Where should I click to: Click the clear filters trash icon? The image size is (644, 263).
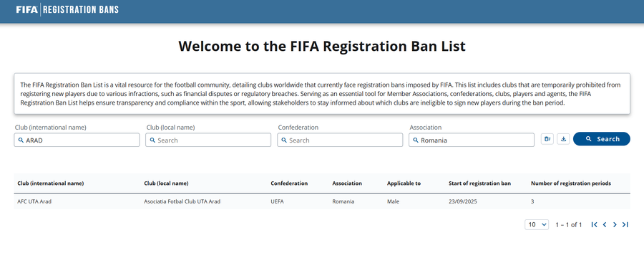(547, 139)
